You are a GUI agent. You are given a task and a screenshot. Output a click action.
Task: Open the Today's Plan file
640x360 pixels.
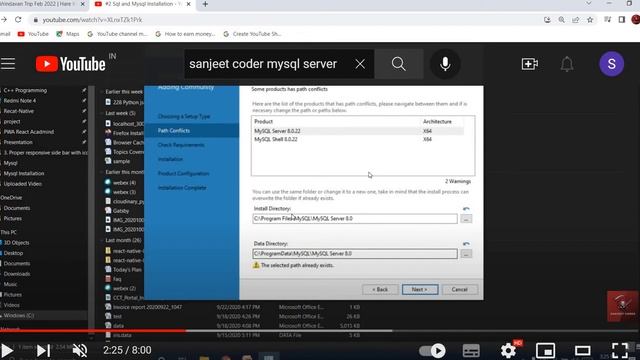tap(124, 270)
